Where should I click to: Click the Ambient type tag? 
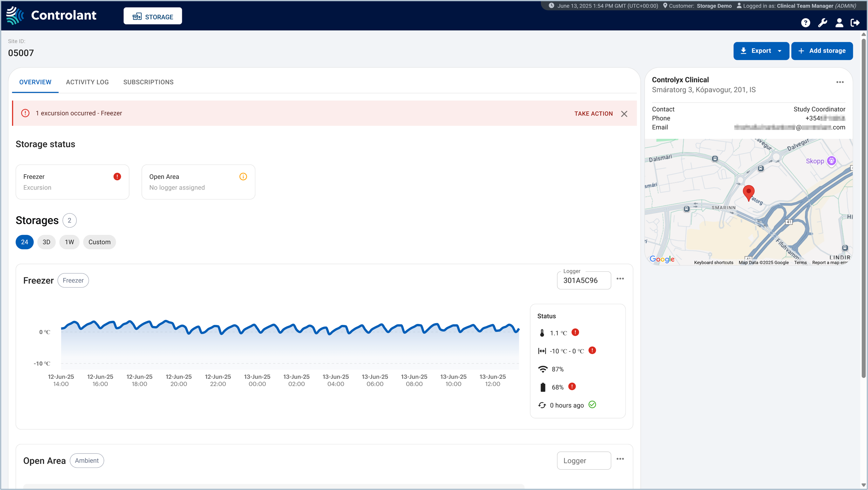pyautogui.click(x=87, y=461)
